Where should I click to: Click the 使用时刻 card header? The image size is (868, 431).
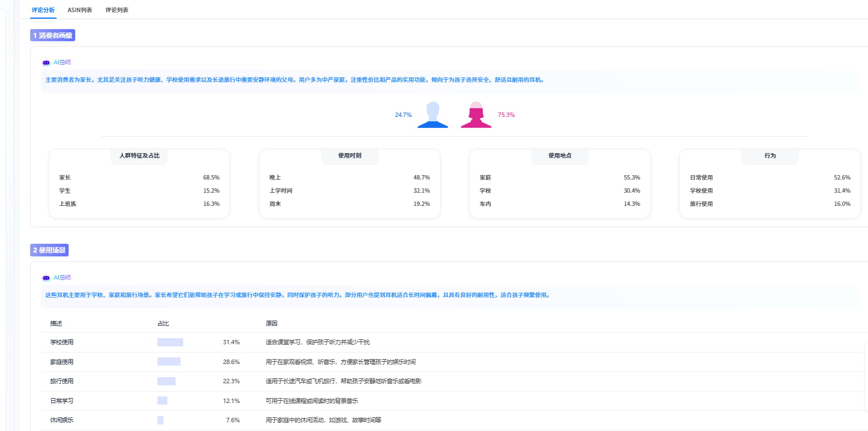coord(350,156)
